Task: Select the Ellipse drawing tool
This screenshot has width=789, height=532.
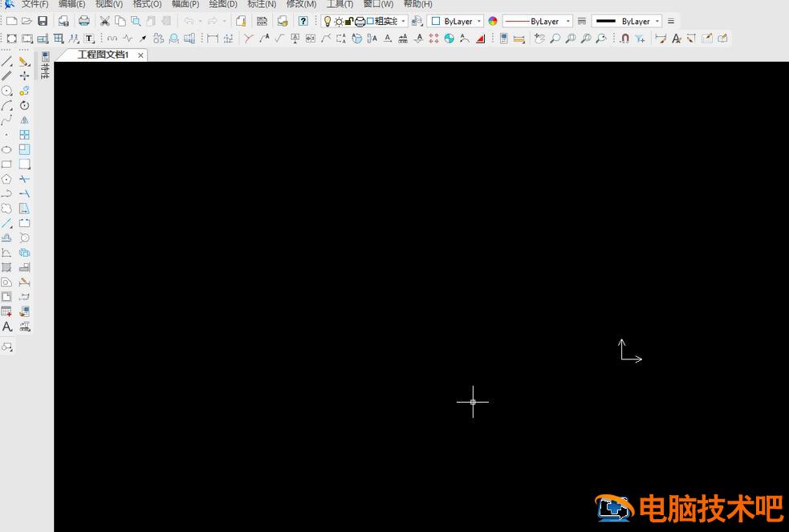Action: [6, 149]
